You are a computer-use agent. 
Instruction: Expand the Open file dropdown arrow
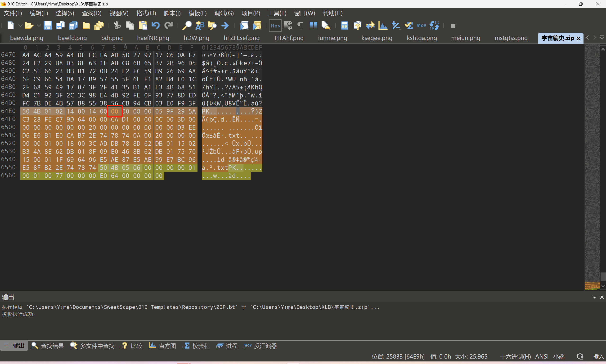coord(39,26)
